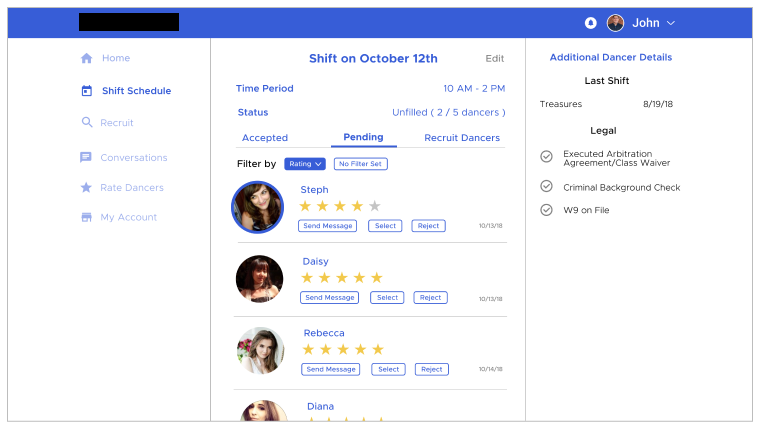The image size is (760, 430).
Task: Click the Recruit search icon
Action: point(86,123)
